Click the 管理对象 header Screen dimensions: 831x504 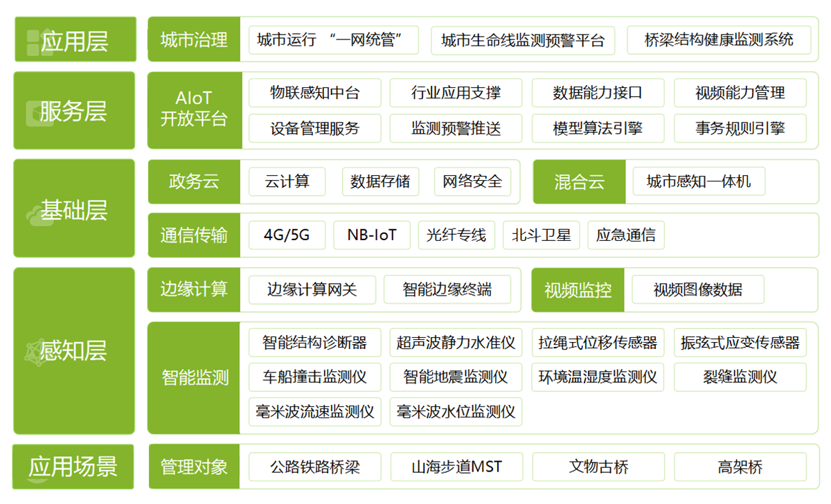coord(194,467)
